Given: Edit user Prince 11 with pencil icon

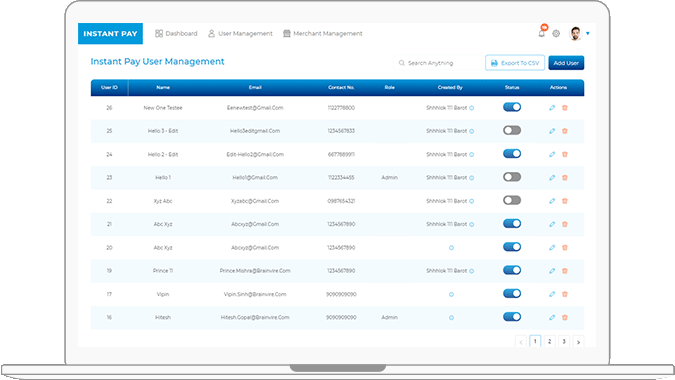Looking at the screenshot, I should [552, 271].
